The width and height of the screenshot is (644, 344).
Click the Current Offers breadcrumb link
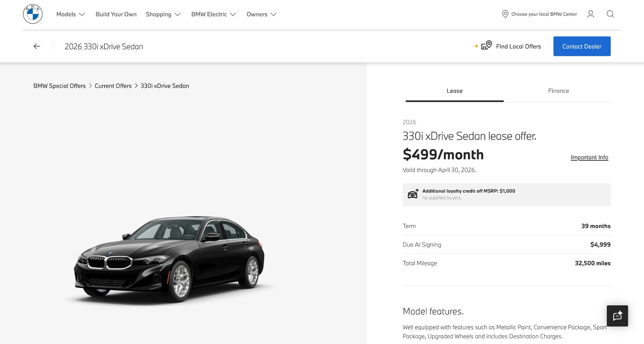[x=113, y=86]
